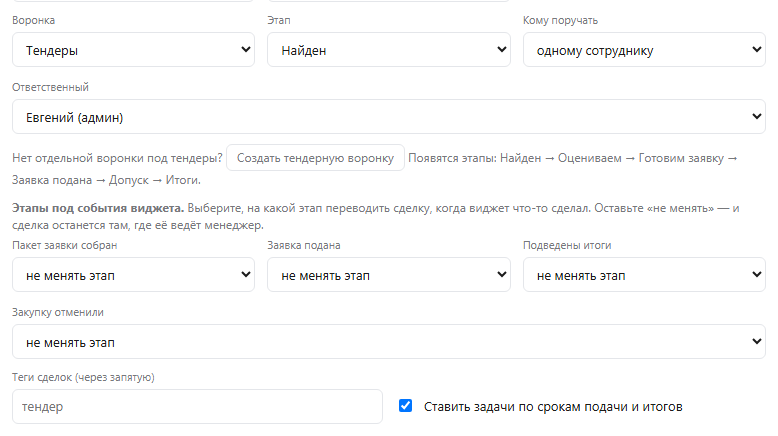Open the Этап dropdown showing Найден

[x=389, y=50]
